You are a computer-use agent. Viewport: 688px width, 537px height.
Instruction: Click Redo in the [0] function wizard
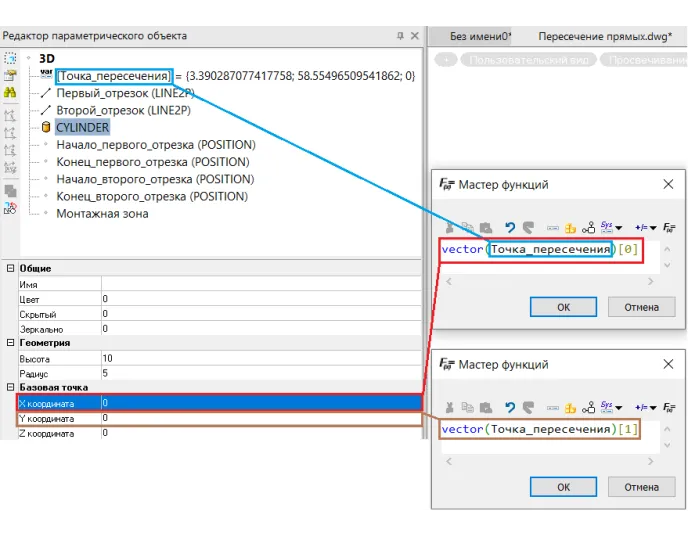528,227
